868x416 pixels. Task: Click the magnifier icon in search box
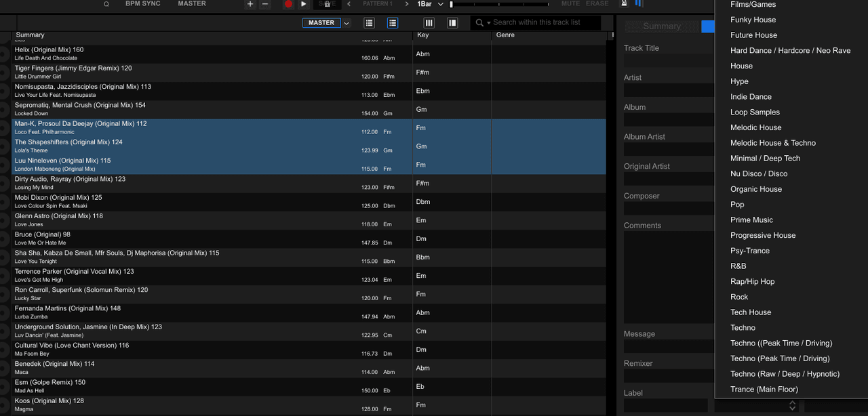[479, 23]
